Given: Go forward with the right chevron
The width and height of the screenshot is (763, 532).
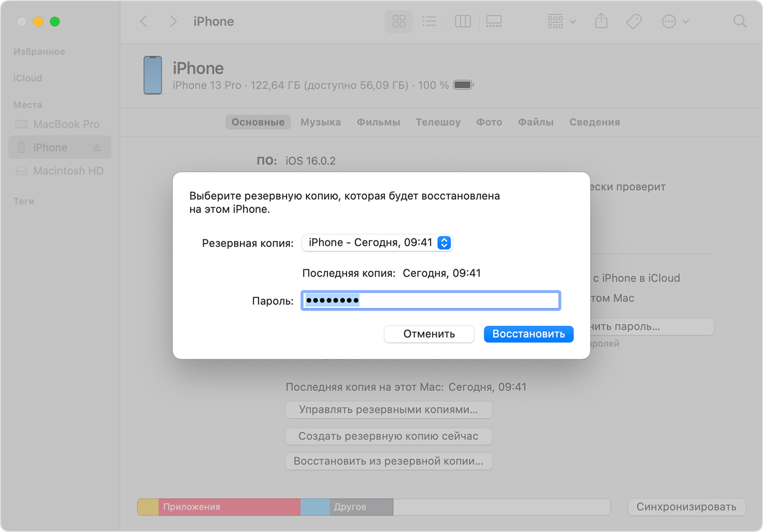Looking at the screenshot, I should click(x=173, y=22).
